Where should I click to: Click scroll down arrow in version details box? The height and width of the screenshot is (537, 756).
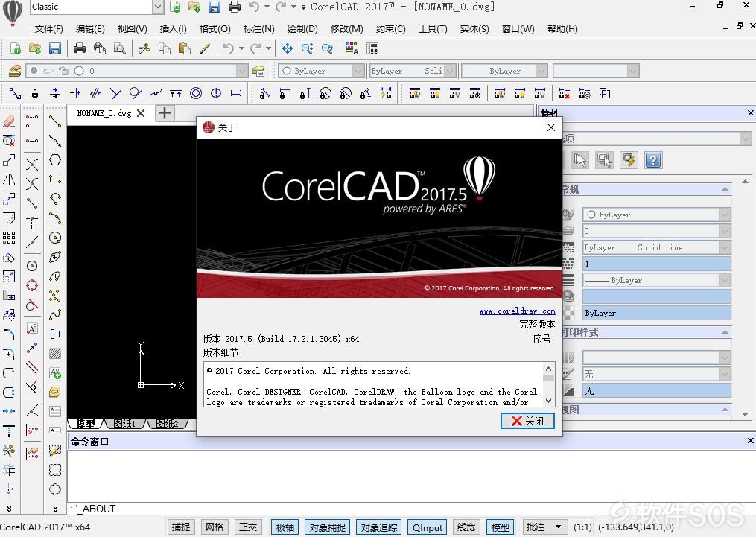click(548, 401)
